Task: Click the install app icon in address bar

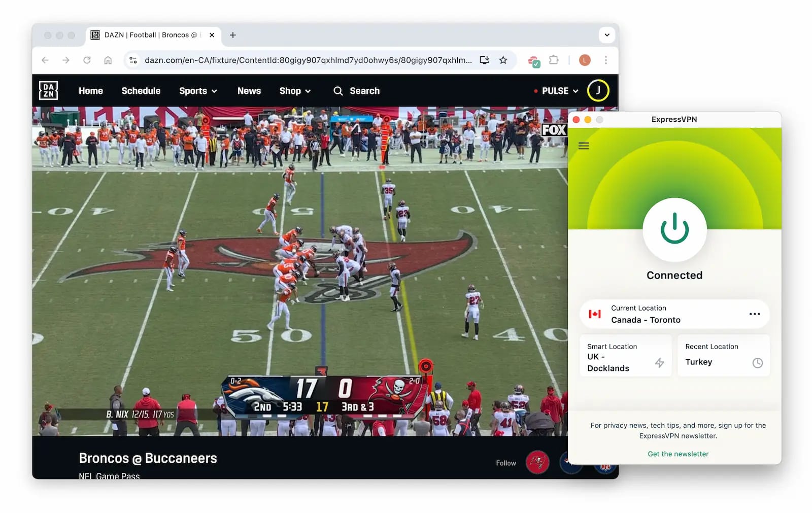Action: 485,60
